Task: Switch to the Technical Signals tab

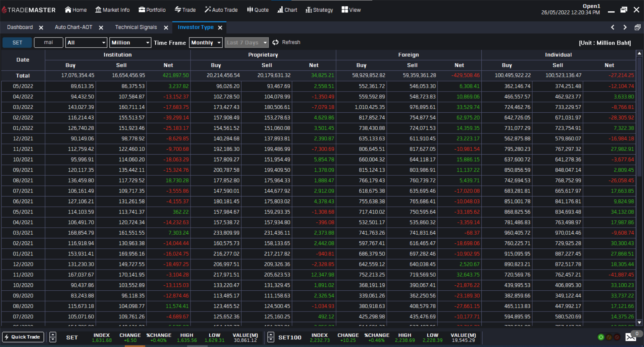Action: tap(136, 27)
